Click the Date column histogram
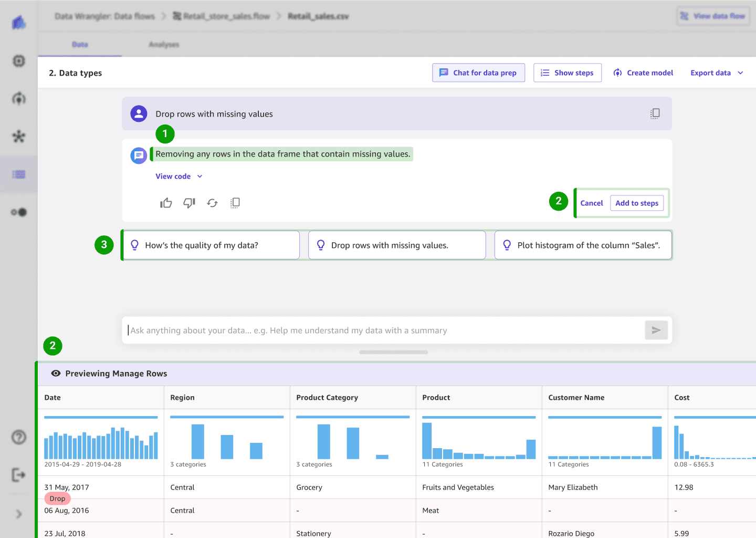Screen dimensions: 756x538 (x=101, y=442)
